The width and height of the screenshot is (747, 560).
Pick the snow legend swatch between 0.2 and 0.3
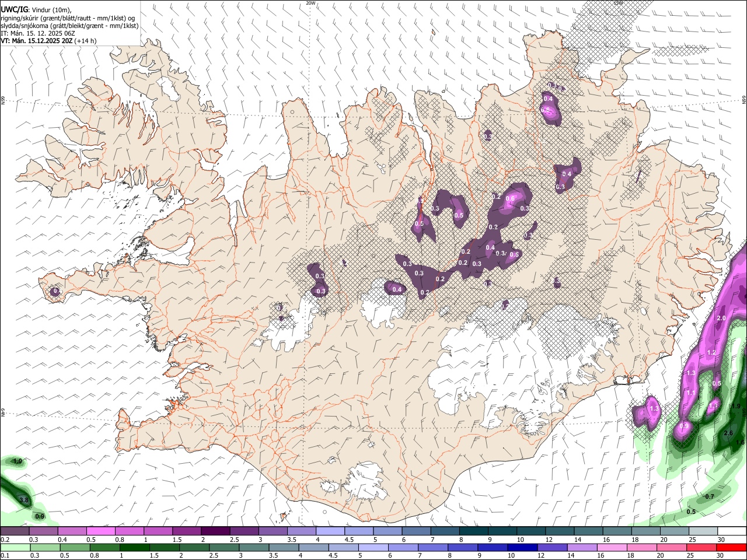[x=15, y=531]
